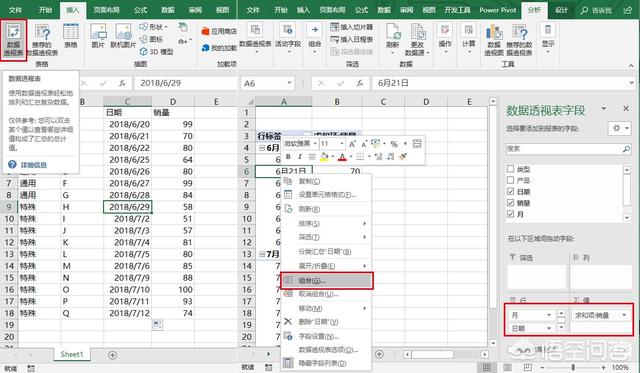Click the 数据透视图 PivotChart icon
The image size is (640, 373).
point(494,39)
